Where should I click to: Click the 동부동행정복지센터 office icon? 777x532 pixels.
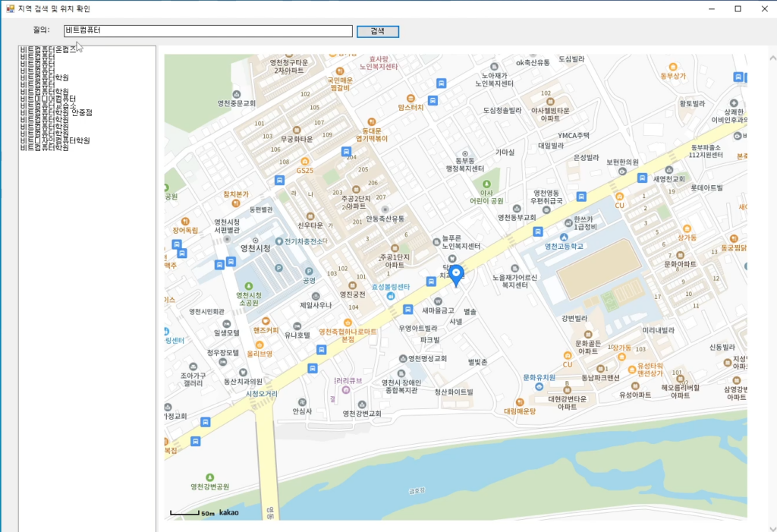click(465, 154)
